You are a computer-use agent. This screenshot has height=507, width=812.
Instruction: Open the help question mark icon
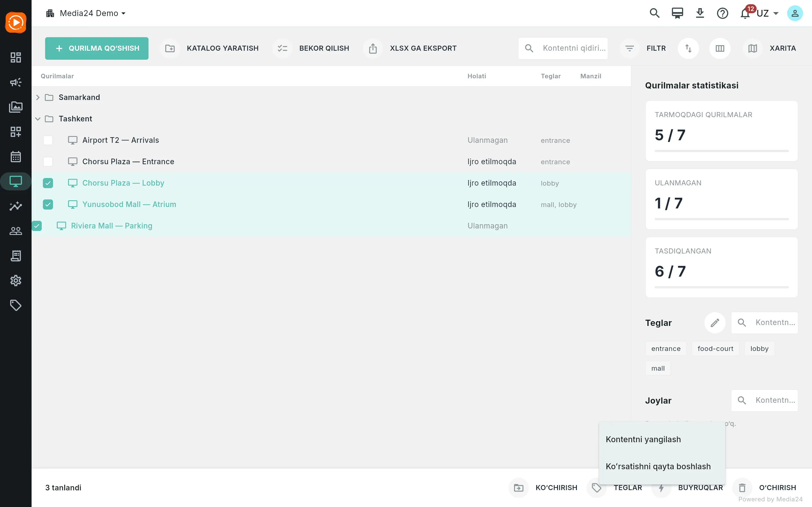tap(722, 14)
